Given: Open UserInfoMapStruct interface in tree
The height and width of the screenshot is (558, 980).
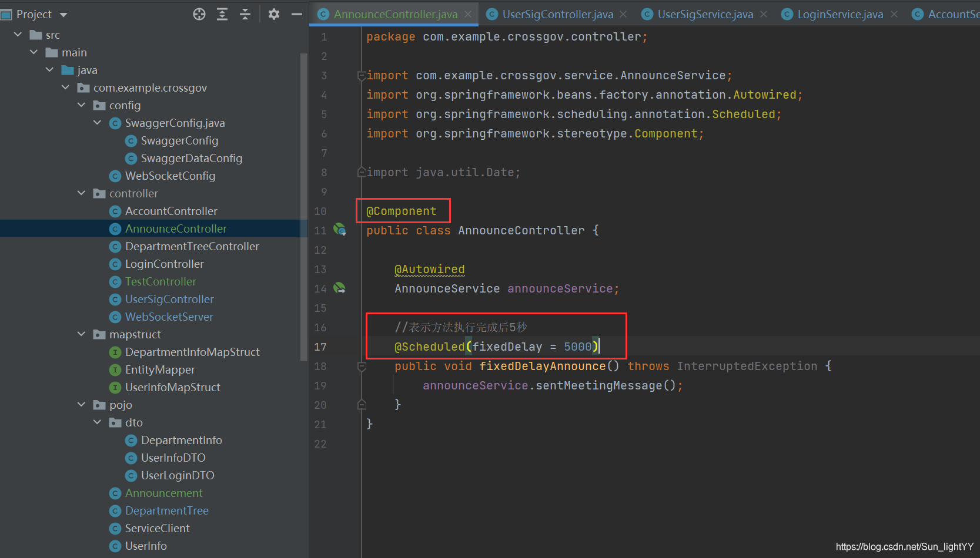Looking at the screenshot, I should (x=172, y=387).
